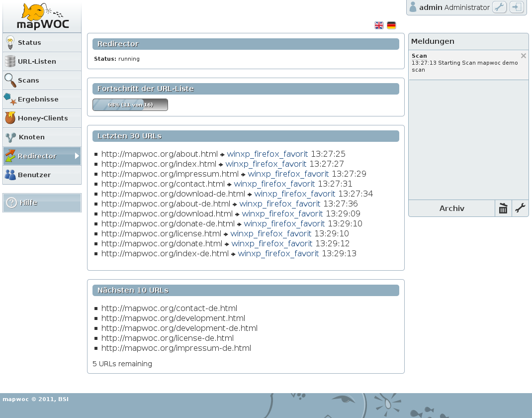Screen dimensions: 532x418
Task: Open URL-Listen in the sidebar
Action: 42,62
